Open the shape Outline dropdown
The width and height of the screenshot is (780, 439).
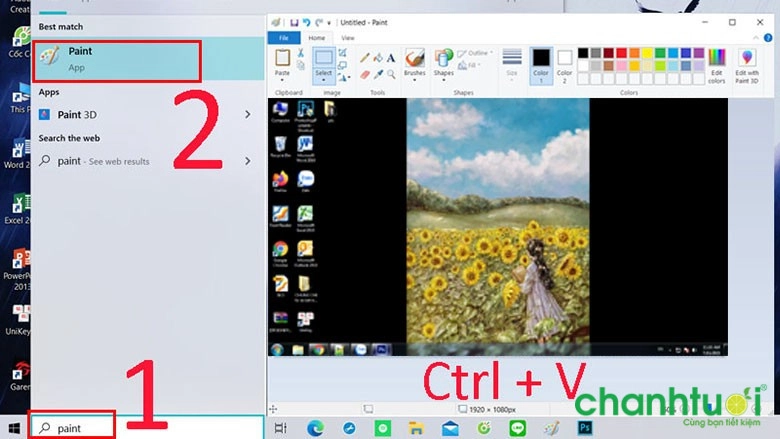[475, 53]
